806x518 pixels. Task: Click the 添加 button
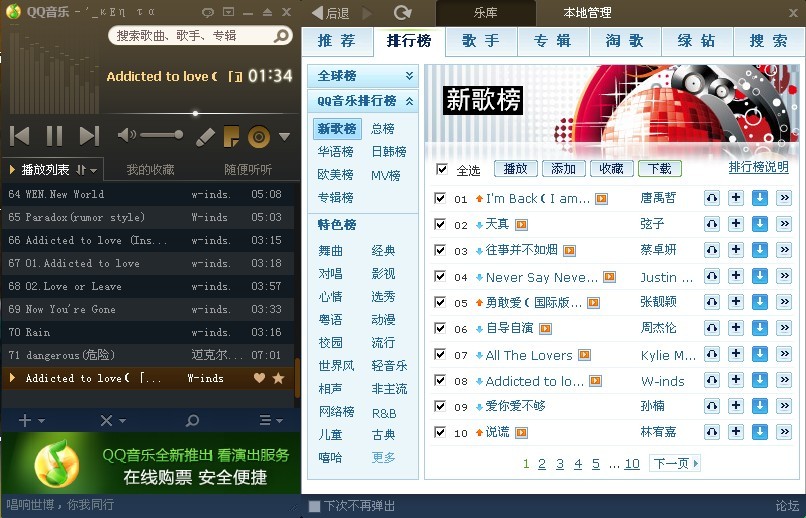click(x=563, y=169)
